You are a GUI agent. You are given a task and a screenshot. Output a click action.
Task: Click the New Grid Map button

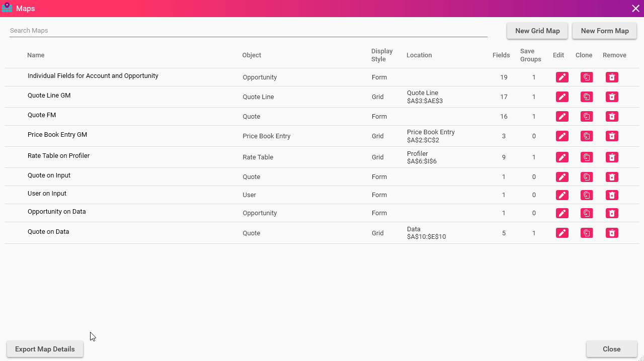pos(537,31)
